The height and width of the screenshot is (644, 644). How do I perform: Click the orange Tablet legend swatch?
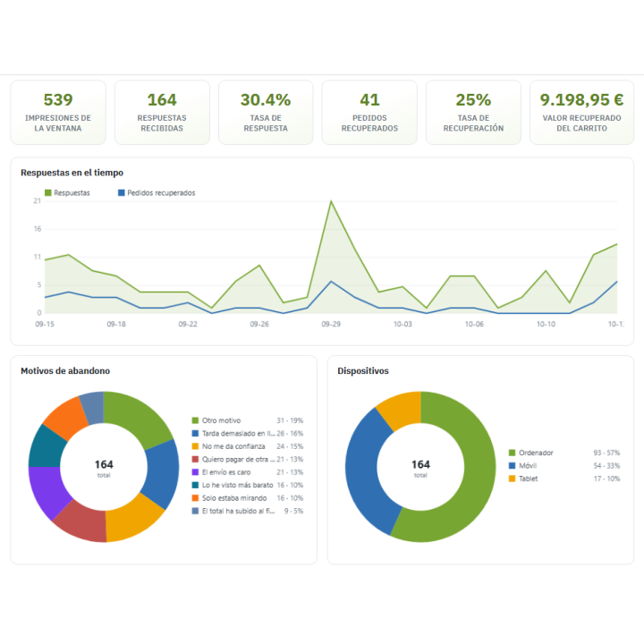512,479
